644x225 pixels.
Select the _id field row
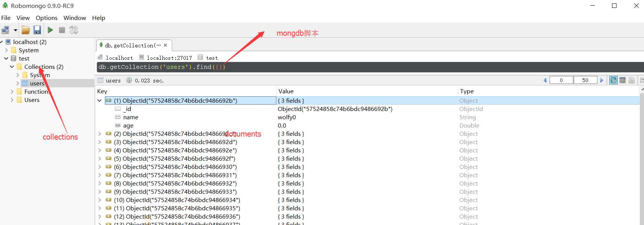tap(368, 109)
